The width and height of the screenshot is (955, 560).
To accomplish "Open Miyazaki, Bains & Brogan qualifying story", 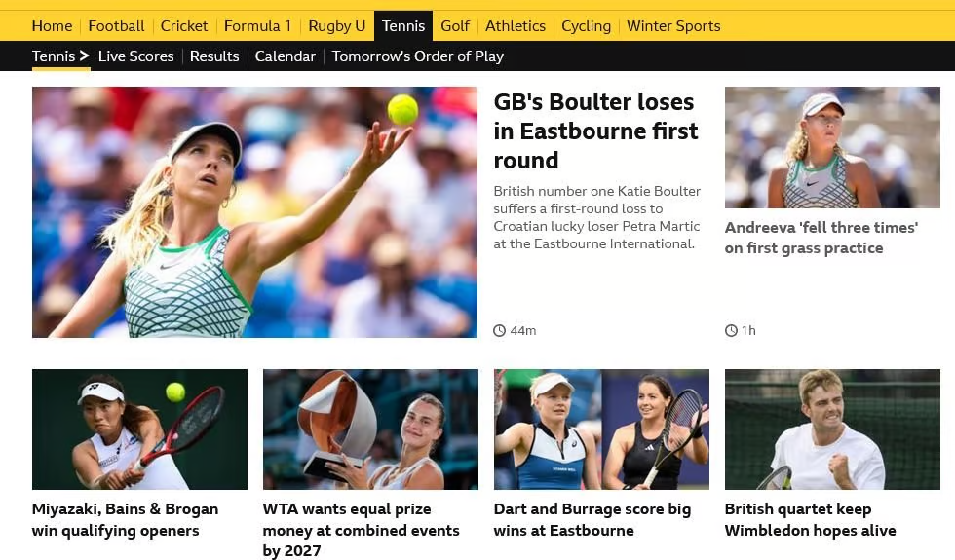I will point(125,519).
